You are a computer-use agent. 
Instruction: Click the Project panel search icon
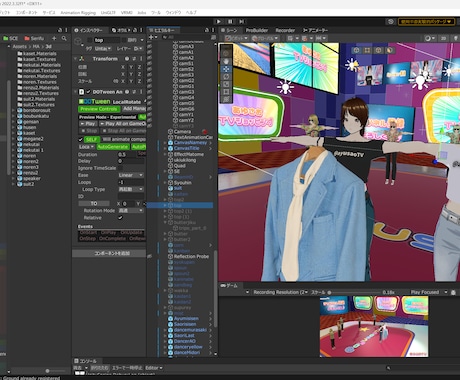[x=64, y=38]
